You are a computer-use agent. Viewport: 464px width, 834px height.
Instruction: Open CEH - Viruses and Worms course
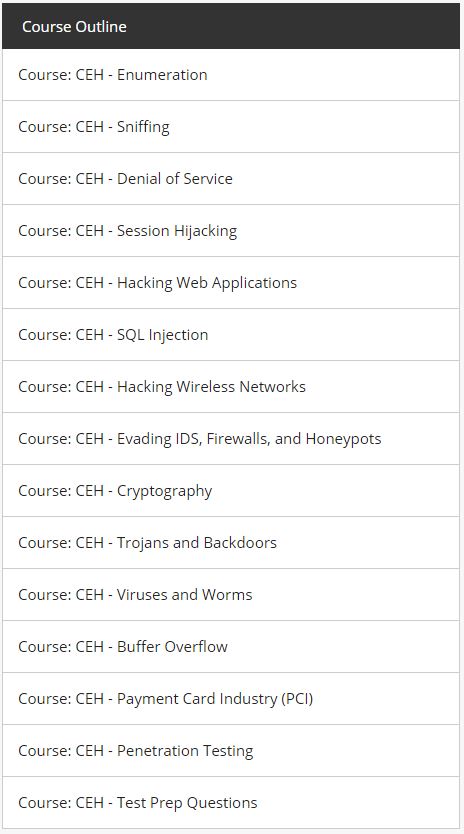pos(231,595)
